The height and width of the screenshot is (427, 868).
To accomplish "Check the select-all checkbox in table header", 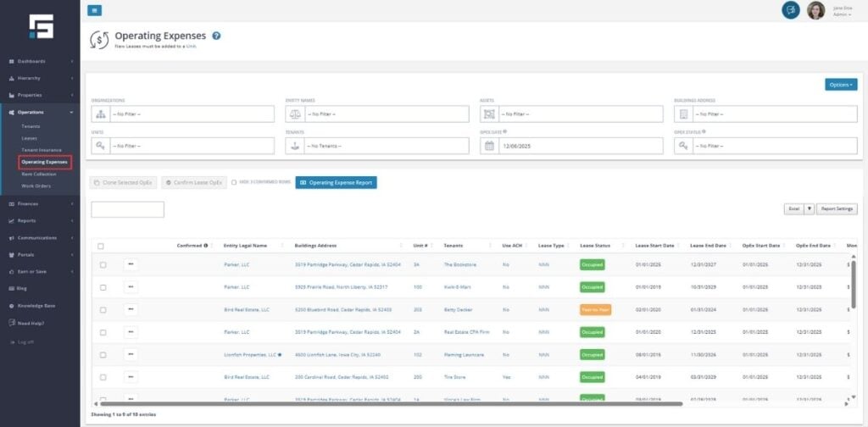I will [101, 246].
